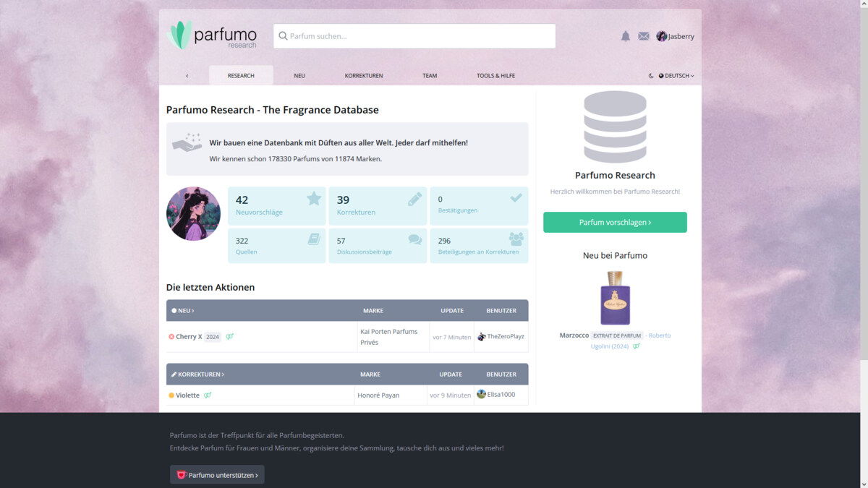Viewport: 868px width, 488px height.
Task: Open the 0 Bestätigungen tile
Action: click(479, 206)
